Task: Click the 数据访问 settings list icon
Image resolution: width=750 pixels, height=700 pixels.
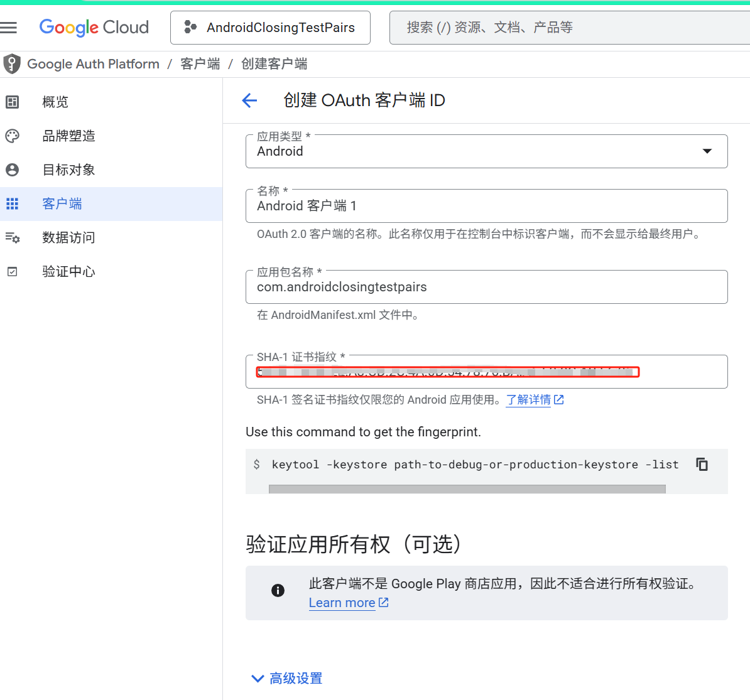Action: (13, 238)
